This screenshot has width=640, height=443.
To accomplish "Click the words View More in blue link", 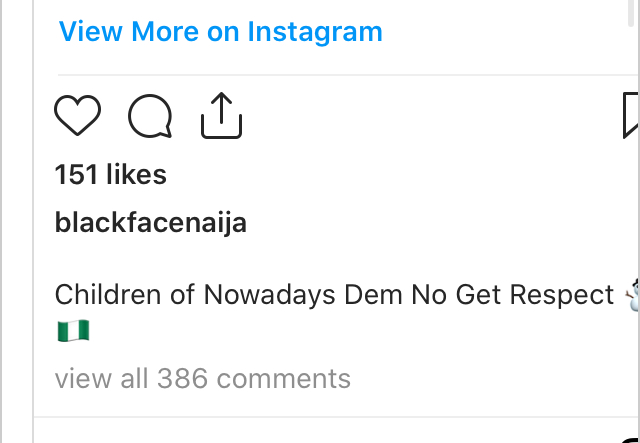I will (127, 31).
